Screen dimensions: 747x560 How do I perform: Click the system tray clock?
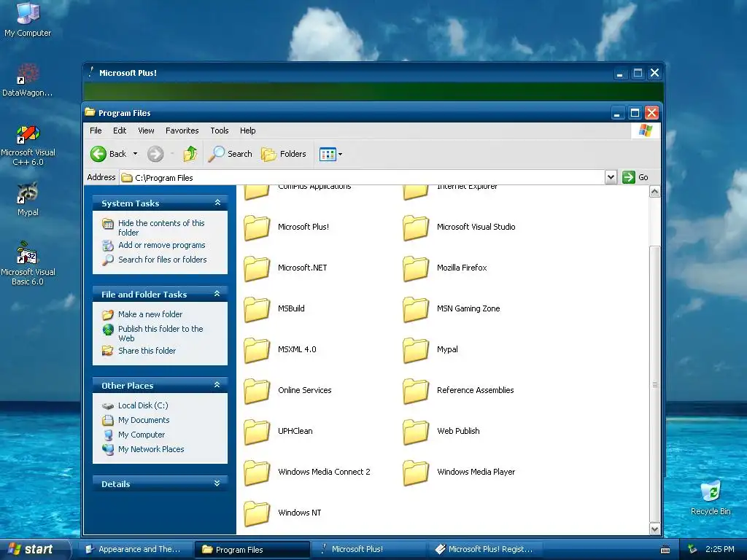point(719,550)
